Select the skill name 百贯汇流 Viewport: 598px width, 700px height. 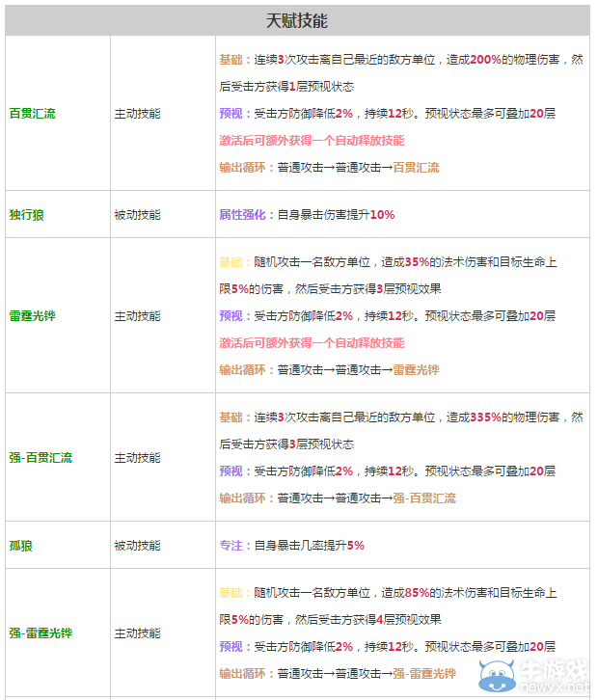click(x=32, y=114)
